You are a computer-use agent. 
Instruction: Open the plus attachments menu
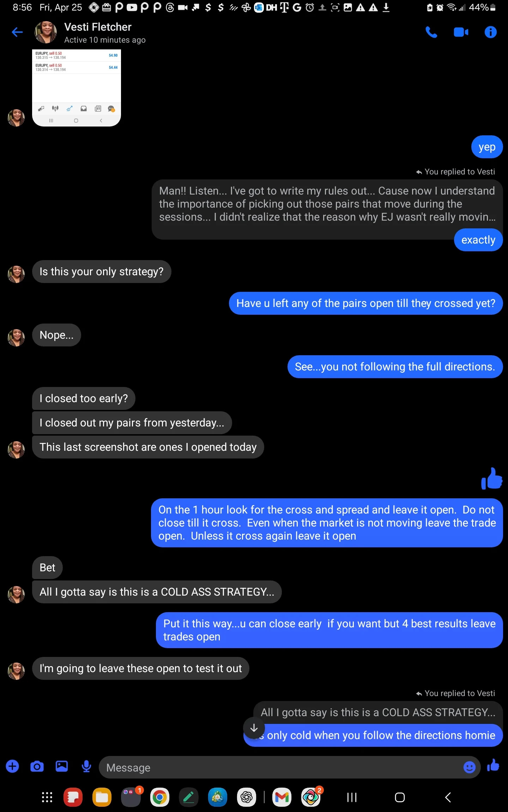(13, 767)
